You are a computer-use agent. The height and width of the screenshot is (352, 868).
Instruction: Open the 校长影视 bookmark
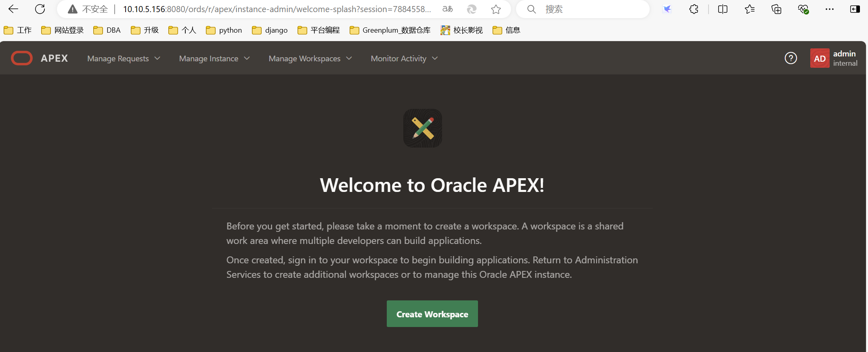pos(462,30)
